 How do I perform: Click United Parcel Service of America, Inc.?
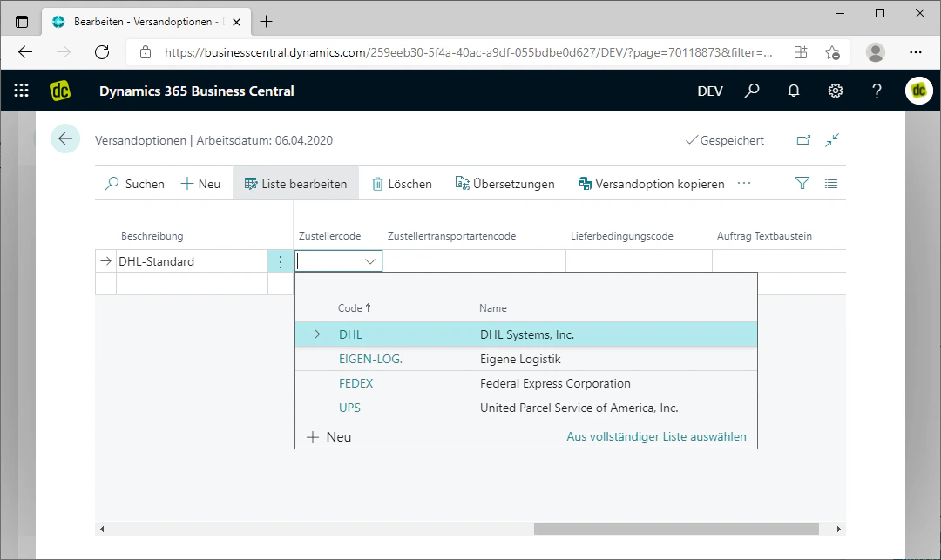coord(579,408)
